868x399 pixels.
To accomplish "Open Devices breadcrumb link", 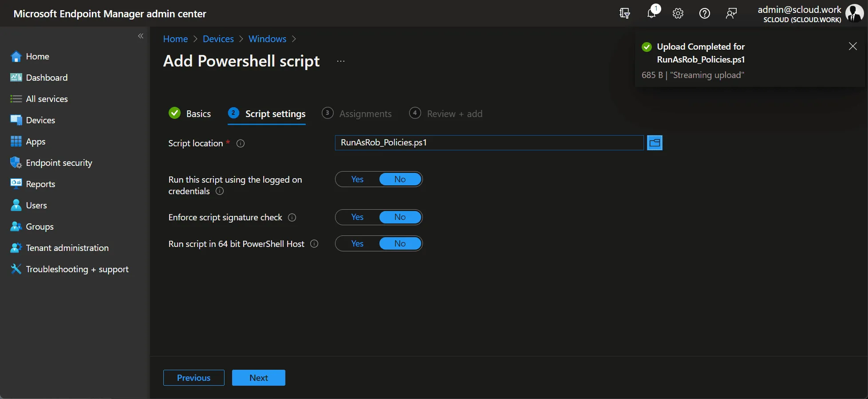I will click(218, 39).
